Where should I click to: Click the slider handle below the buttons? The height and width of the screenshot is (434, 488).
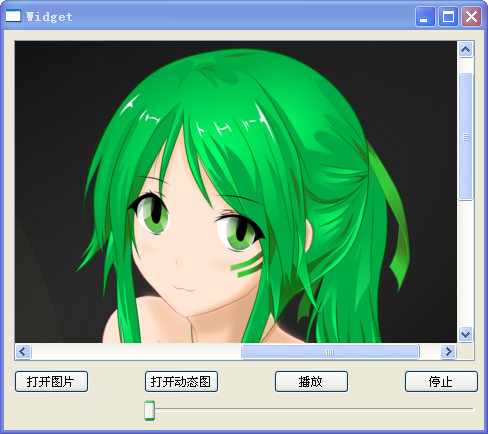click(149, 410)
